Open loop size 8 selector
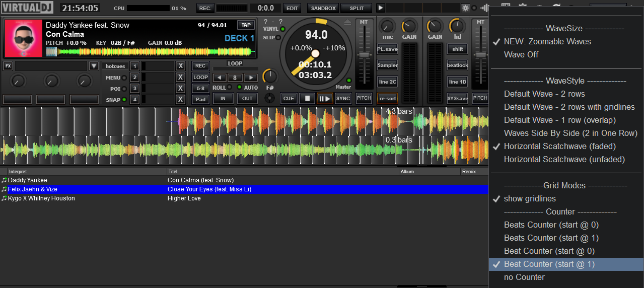The width and height of the screenshot is (644, 288). pyautogui.click(x=235, y=78)
